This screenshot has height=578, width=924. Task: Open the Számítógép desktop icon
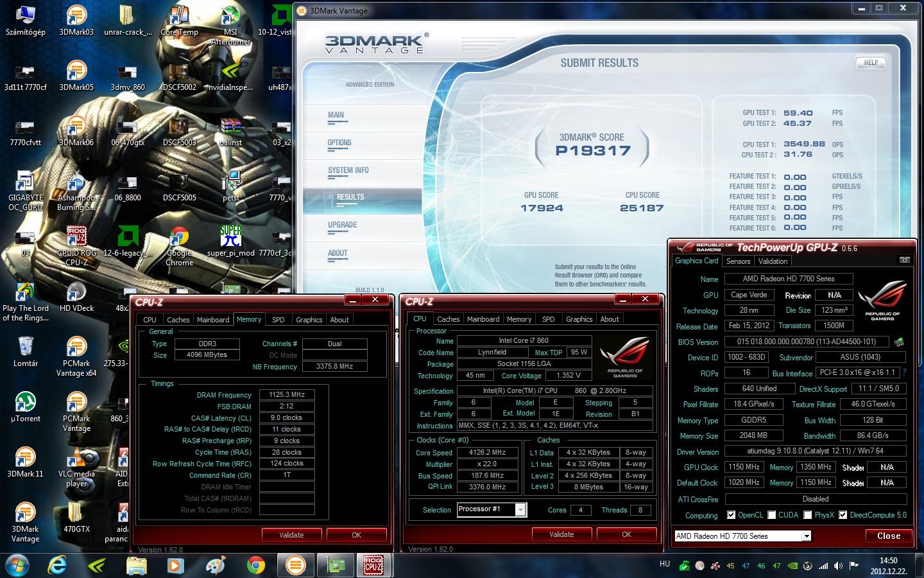coord(25,20)
